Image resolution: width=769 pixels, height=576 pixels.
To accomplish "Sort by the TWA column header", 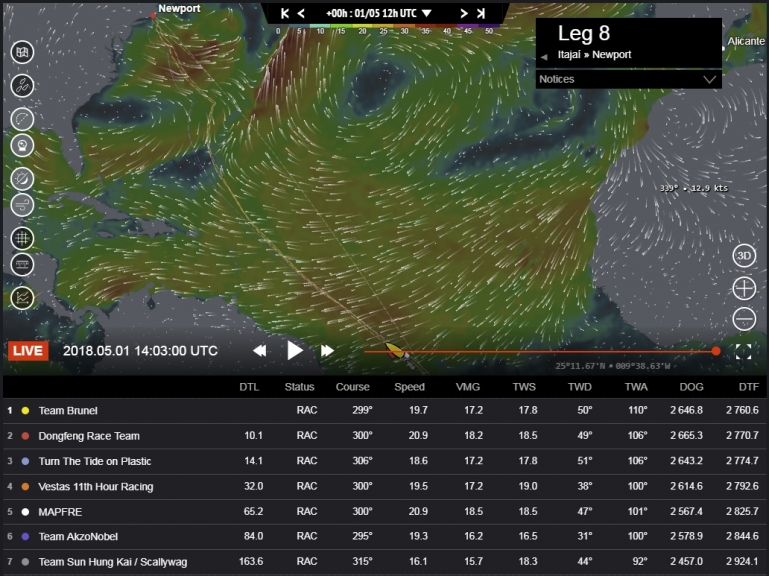I will pyautogui.click(x=636, y=387).
